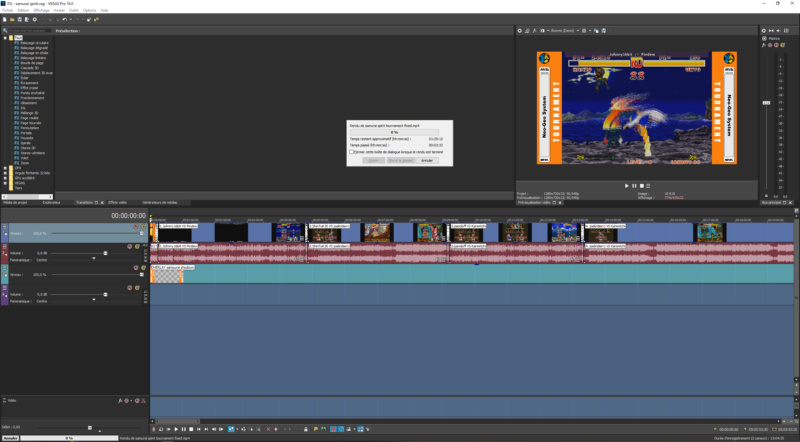Select the Fondu enchaîné transition
Image resolution: width=800 pixels, height=442 pixels.
pyautogui.click(x=32, y=93)
